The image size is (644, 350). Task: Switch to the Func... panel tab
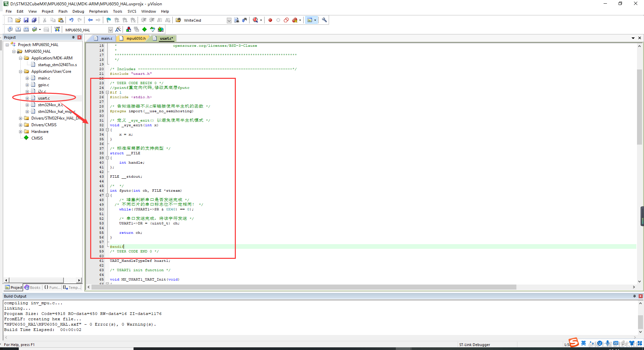[x=52, y=287]
